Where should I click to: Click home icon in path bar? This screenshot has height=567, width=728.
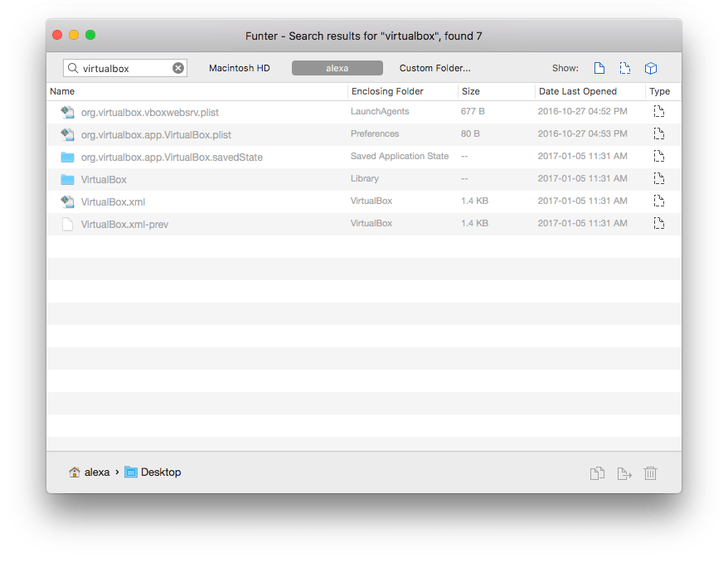click(x=75, y=472)
